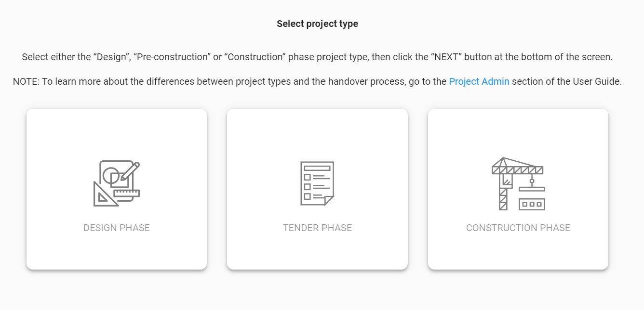Select the DESIGN PHASE label

point(117,228)
